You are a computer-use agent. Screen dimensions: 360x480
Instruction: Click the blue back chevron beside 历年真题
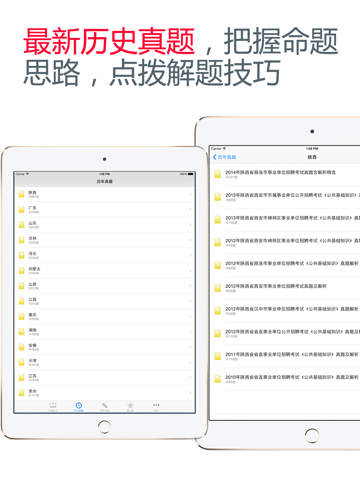(x=215, y=157)
